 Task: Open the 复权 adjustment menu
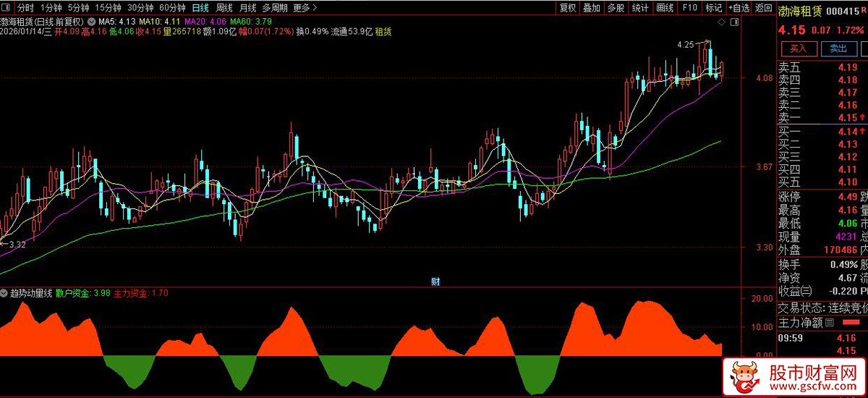point(568,8)
